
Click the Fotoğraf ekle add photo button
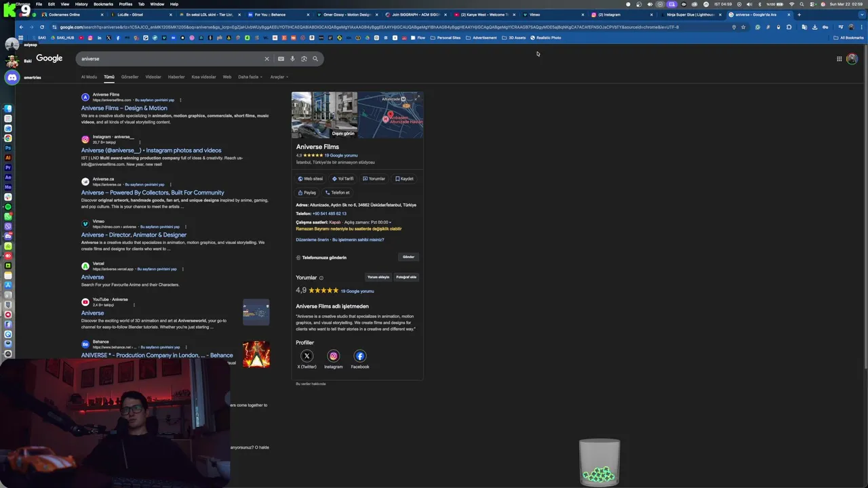(406, 277)
